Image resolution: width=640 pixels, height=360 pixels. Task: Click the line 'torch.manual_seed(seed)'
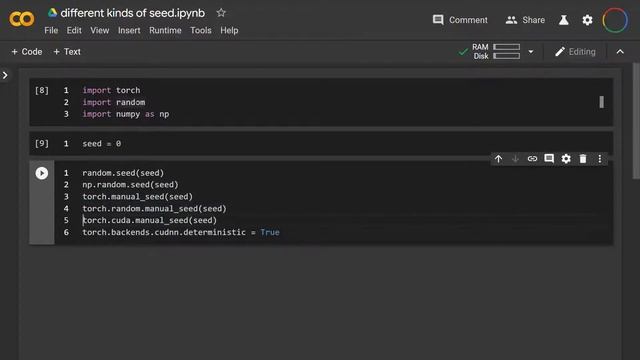[138, 196]
